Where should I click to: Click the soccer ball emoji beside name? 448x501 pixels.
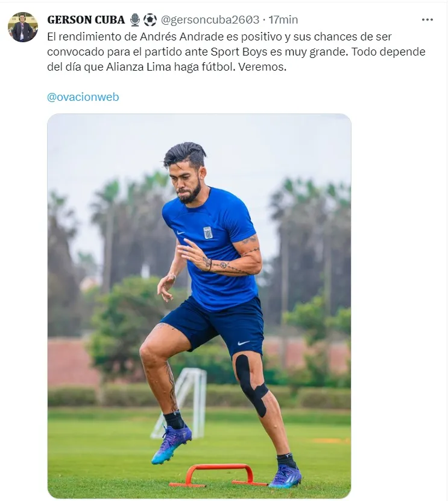point(150,20)
